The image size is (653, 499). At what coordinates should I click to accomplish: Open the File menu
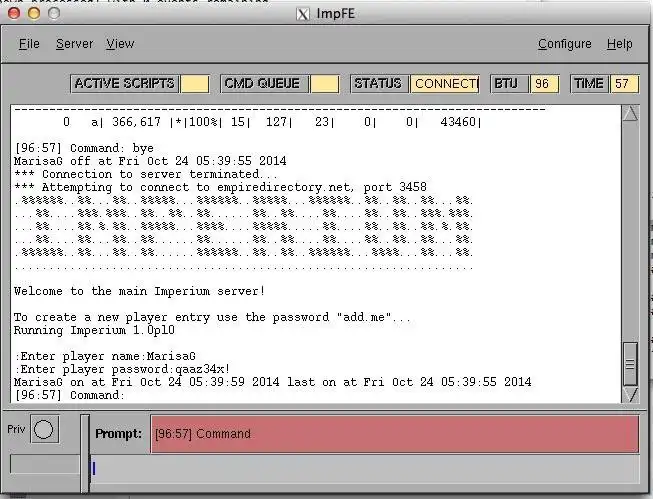[x=29, y=44]
